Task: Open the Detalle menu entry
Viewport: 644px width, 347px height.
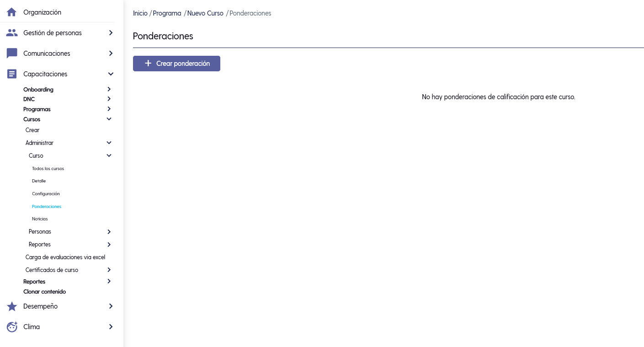Action: [39, 181]
